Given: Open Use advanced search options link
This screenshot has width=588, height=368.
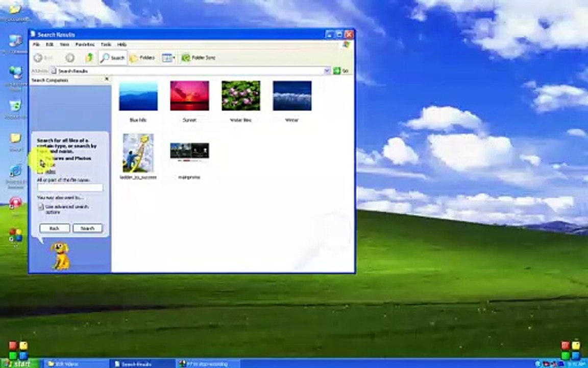Looking at the screenshot, I should coord(67,210).
